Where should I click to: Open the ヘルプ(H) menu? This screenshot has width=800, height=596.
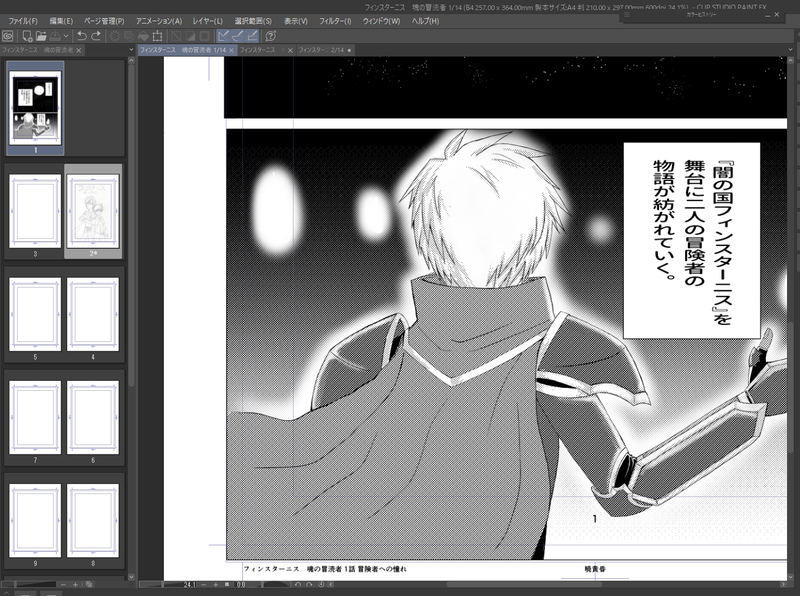[426, 21]
